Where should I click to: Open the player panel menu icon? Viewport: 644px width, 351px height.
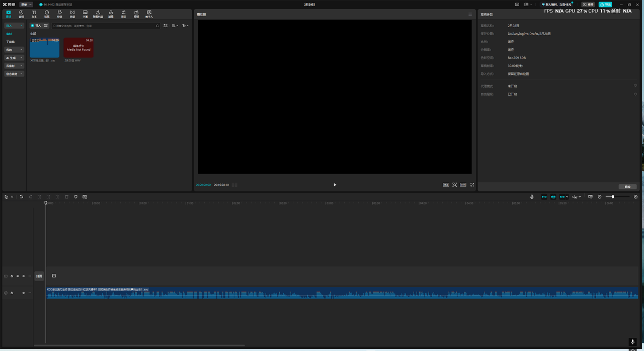click(x=470, y=14)
